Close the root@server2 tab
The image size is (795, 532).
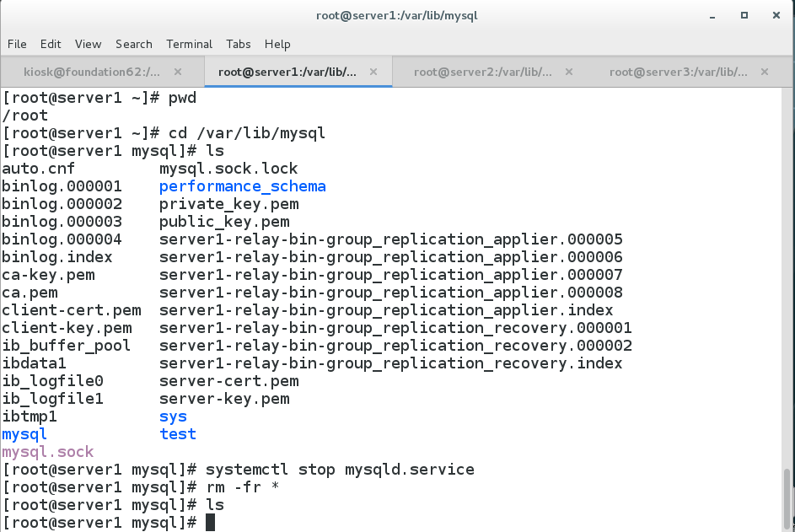(569, 72)
